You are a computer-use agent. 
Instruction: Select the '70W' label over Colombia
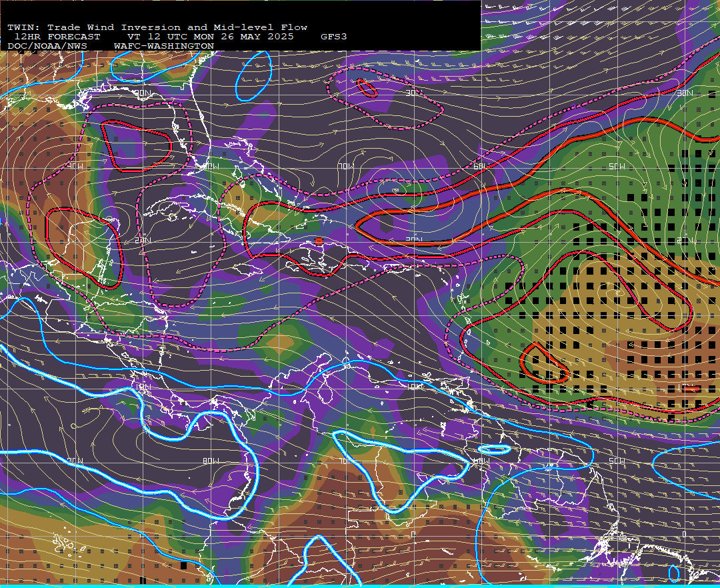pyautogui.click(x=346, y=461)
